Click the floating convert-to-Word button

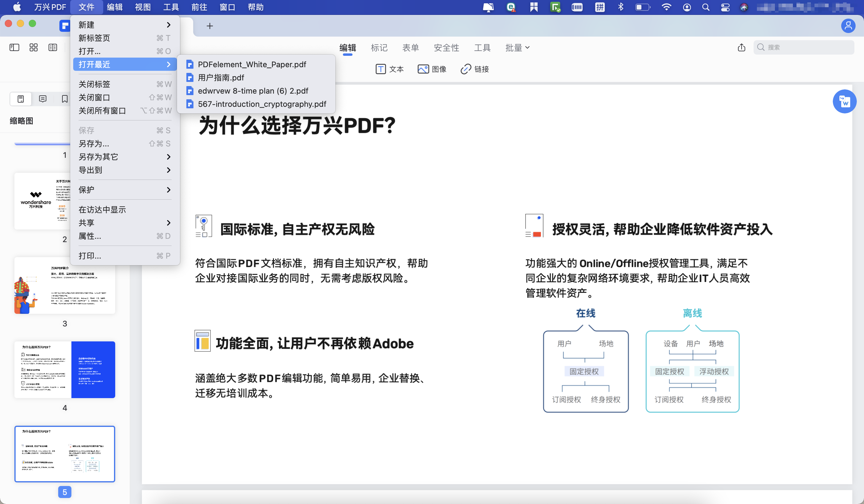coord(845,101)
